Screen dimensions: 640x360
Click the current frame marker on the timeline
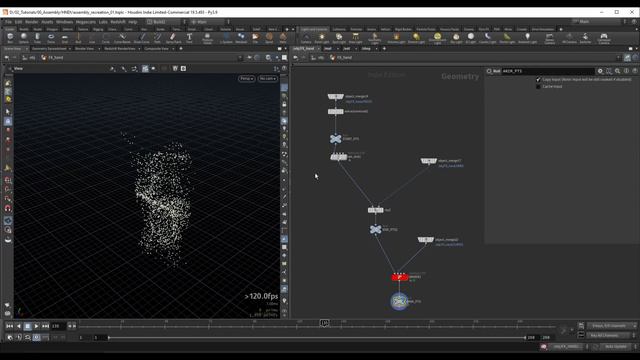pos(324,323)
